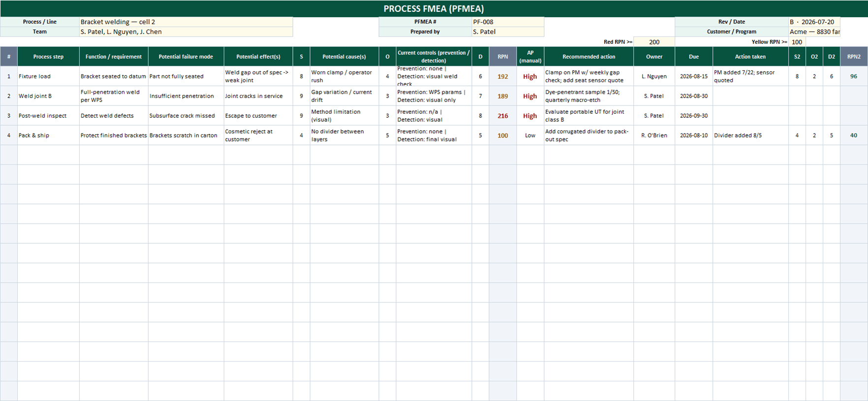Select the Rev / Date value 'B · 2026-07-20'
Screen dimensions: 868x401
[814, 22]
